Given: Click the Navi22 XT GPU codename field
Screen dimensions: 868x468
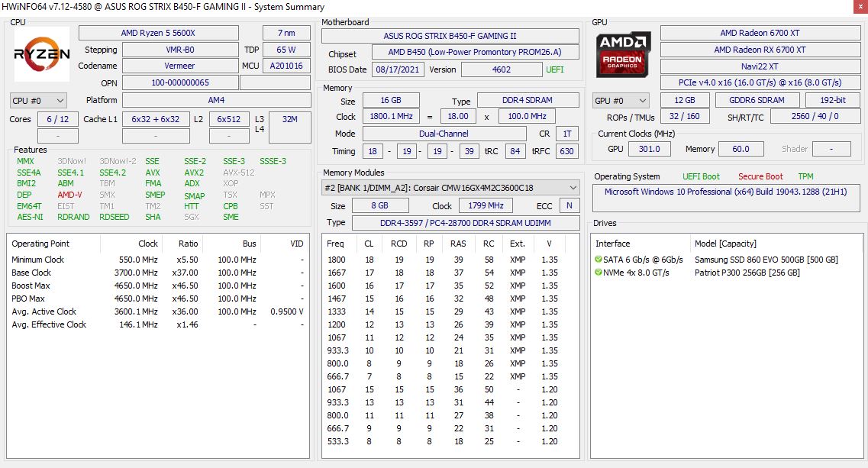Looking at the screenshot, I should point(760,66).
